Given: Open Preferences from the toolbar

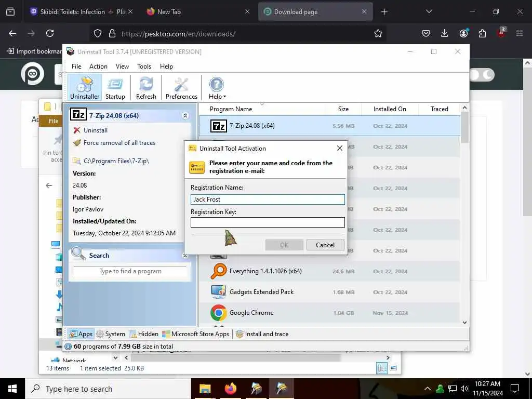Looking at the screenshot, I should click(x=181, y=87).
